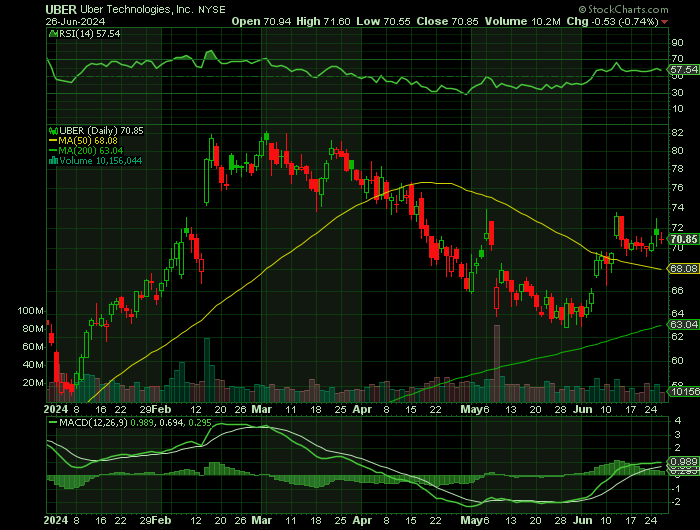Click the 'Low 70.55' header value
This screenshot has height=530, width=700.
tap(383, 21)
